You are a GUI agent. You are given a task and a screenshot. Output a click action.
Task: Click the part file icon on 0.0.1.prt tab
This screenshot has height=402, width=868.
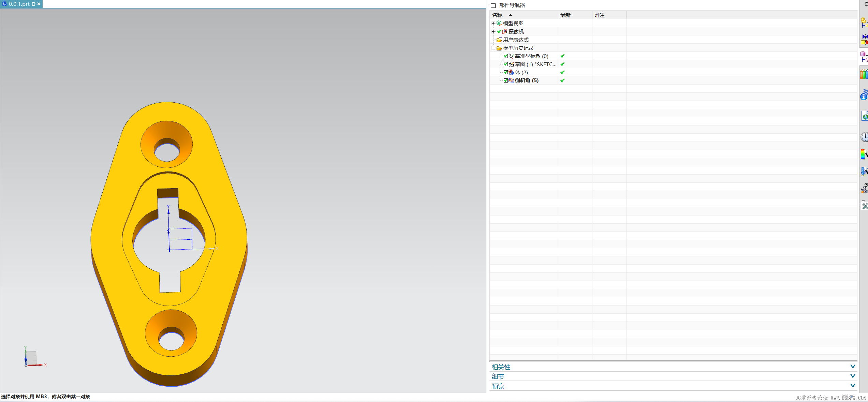(4, 4)
